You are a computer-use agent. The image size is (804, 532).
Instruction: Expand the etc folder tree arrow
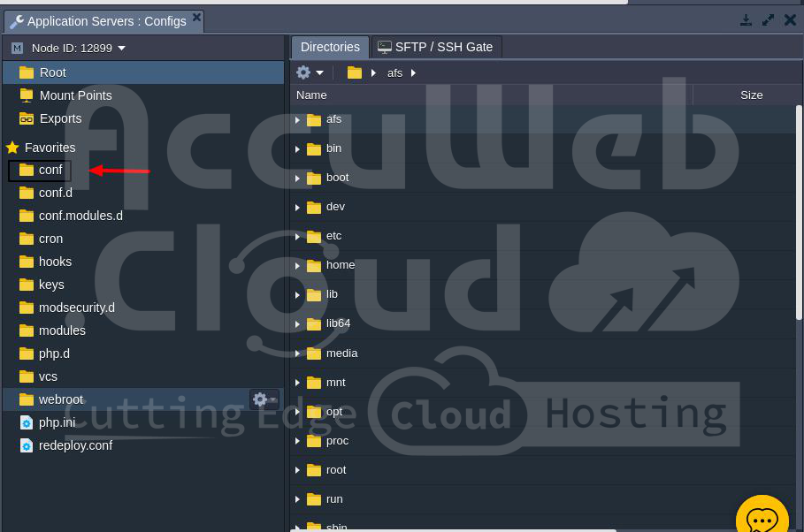[298, 237]
